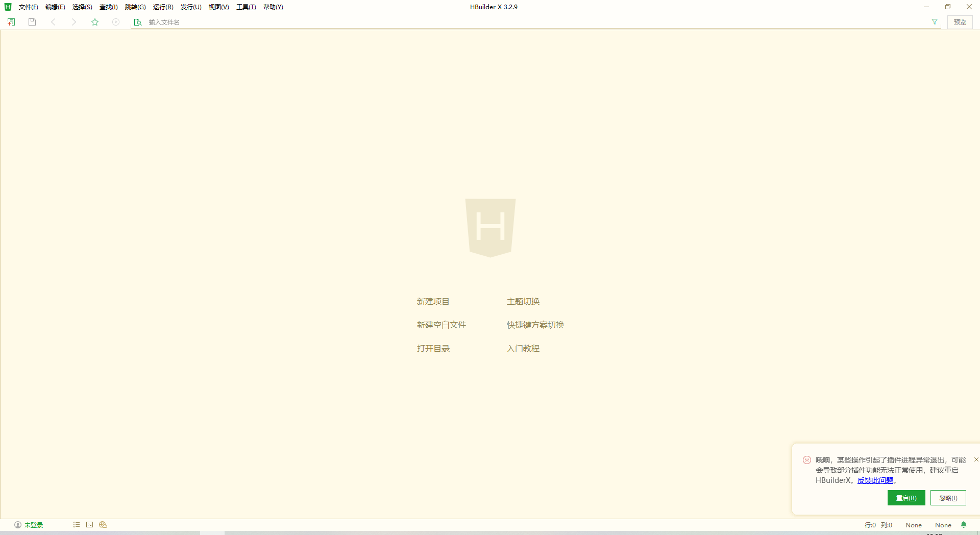980x535 pixels.
Task: Open the terminal icon in status bar
Action: pos(90,525)
